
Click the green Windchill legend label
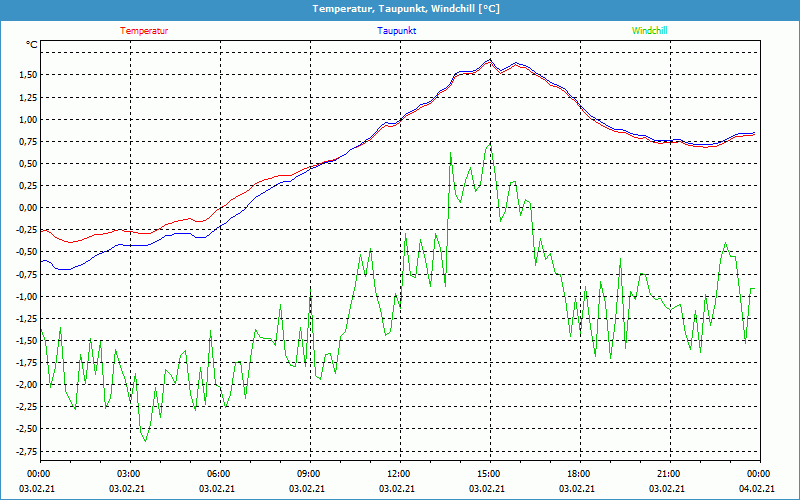pos(649,31)
